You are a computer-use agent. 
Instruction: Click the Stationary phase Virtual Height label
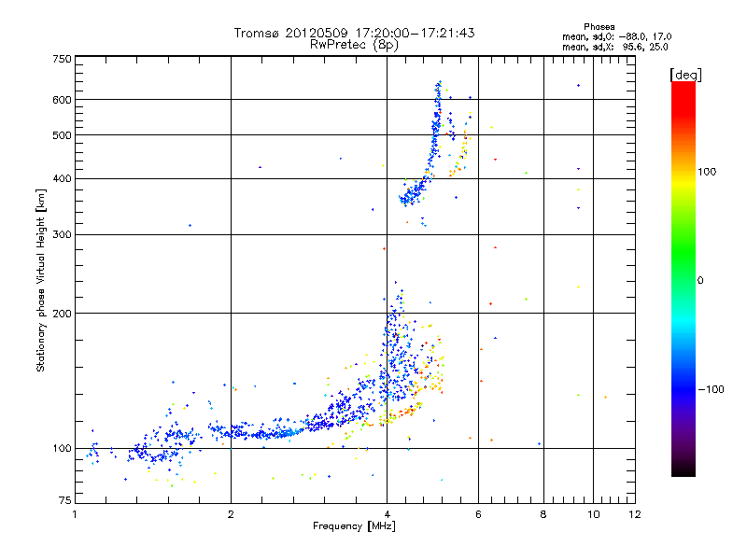pos(41,281)
